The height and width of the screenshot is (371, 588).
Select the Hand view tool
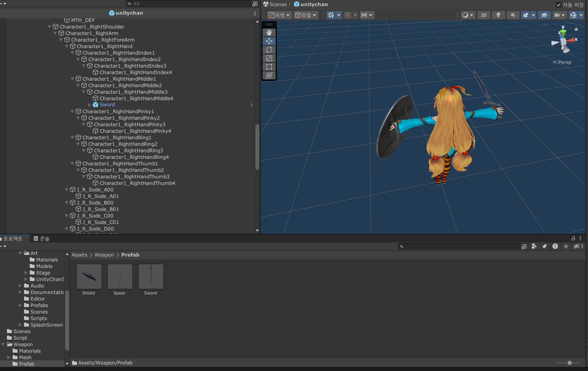pyautogui.click(x=269, y=33)
